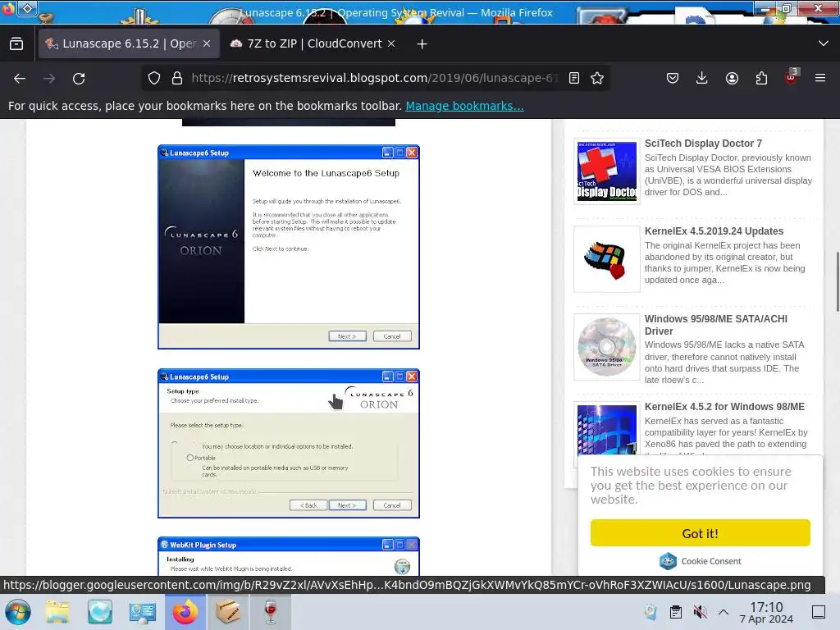Open the cardboard box archive taskbar app
Image resolution: width=840 pixels, height=630 pixels.
click(228, 612)
